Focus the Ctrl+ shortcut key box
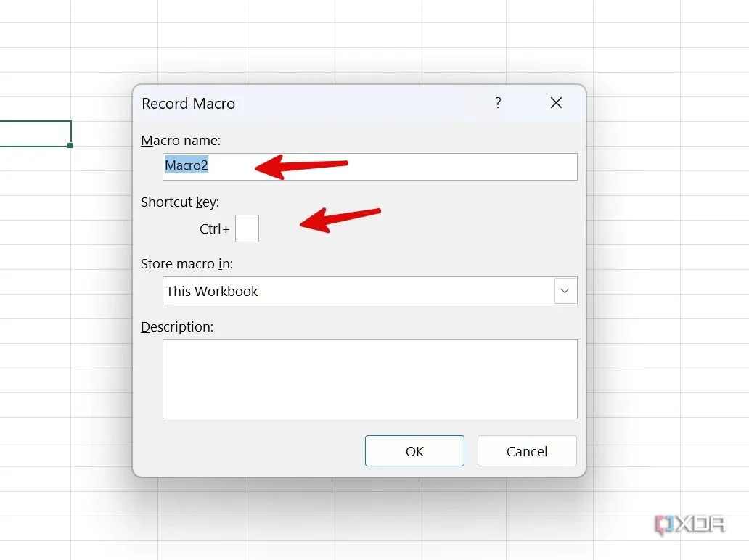Viewport: 749px width, 560px height. coord(247,228)
